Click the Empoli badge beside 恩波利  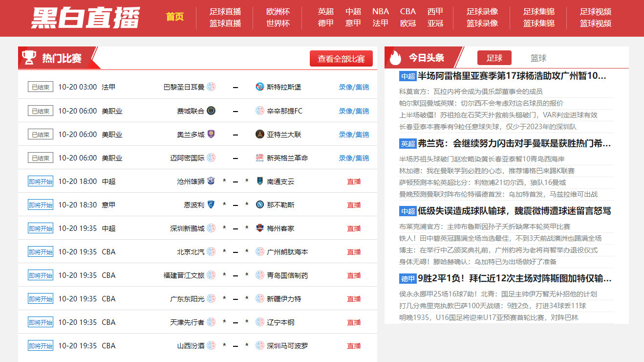[x=211, y=204]
